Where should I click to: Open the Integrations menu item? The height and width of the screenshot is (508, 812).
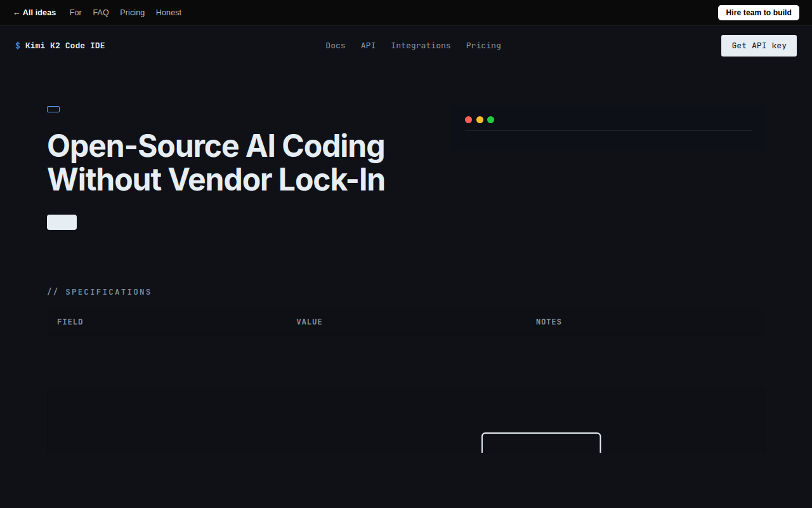coord(421,46)
